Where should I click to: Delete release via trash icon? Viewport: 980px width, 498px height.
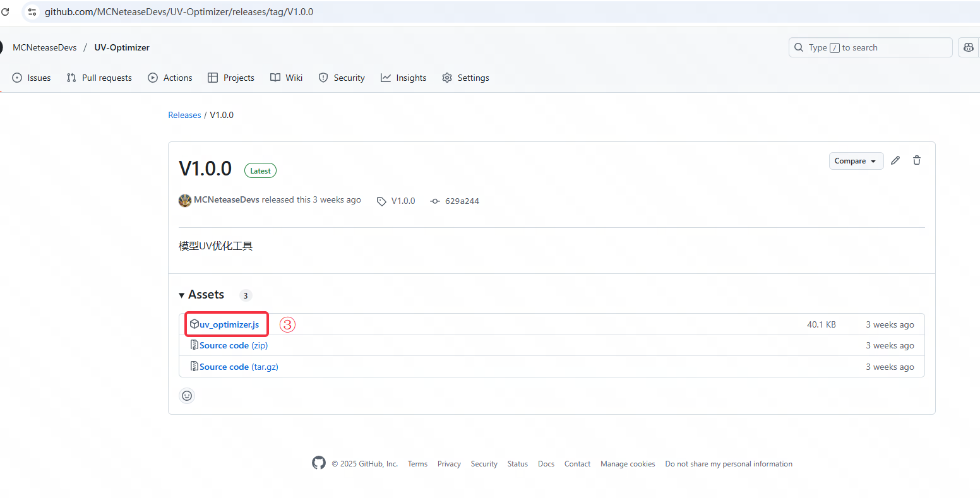click(x=916, y=160)
